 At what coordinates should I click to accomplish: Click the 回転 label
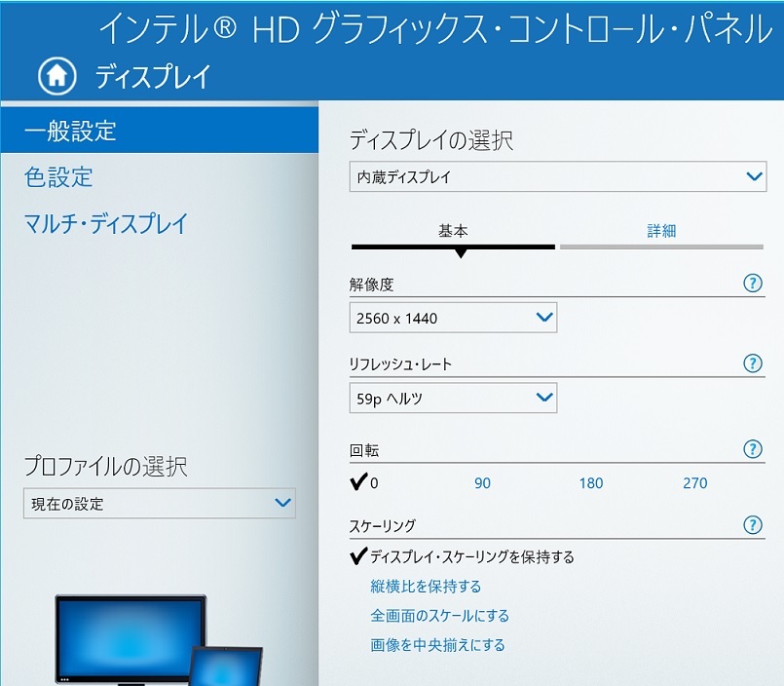point(364,450)
